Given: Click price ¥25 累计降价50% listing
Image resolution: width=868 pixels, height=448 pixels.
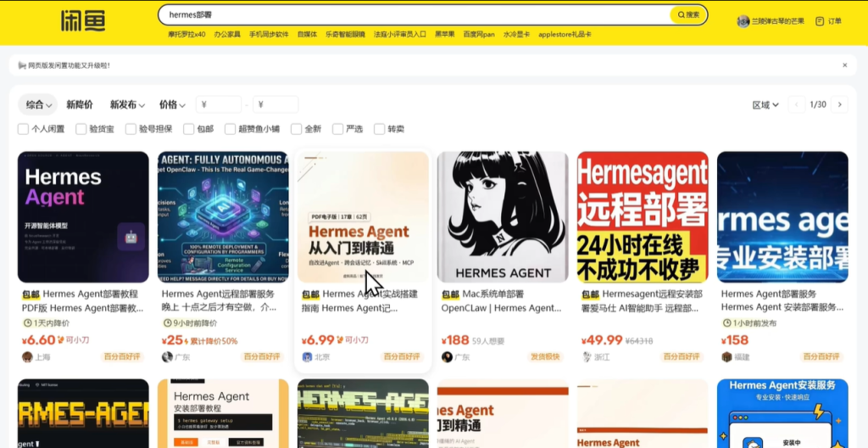Looking at the screenshot, I should (172, 340).
